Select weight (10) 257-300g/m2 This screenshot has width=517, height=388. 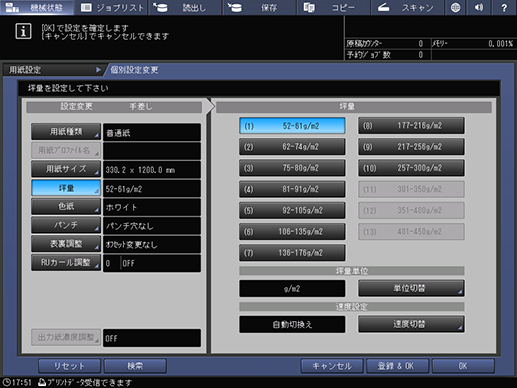click(411, 168)
